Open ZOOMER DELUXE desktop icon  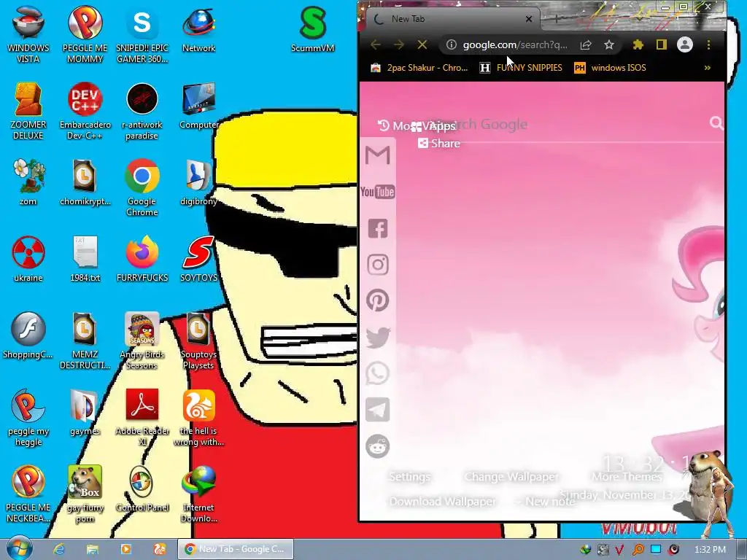(x=28, y=111)
